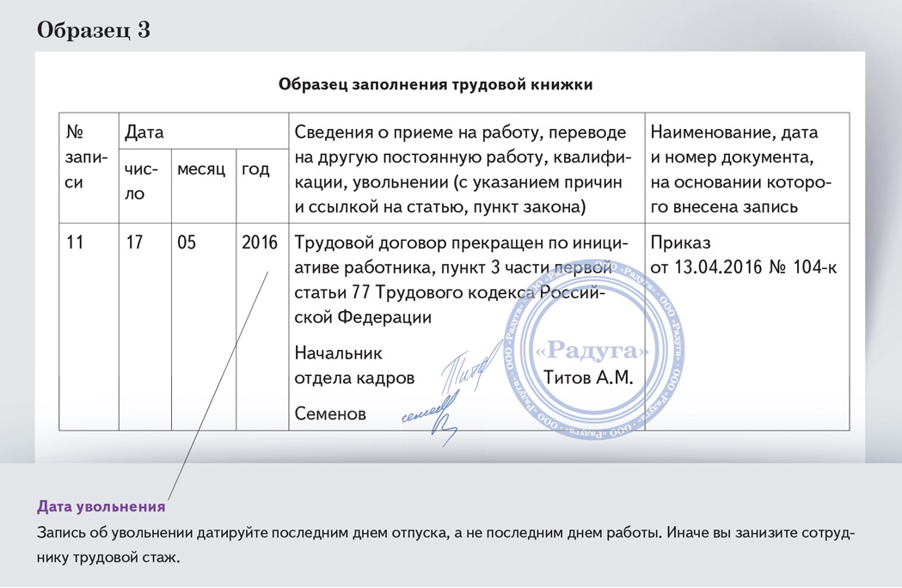Click the 'число' sub-header cell

pos(144,181)
